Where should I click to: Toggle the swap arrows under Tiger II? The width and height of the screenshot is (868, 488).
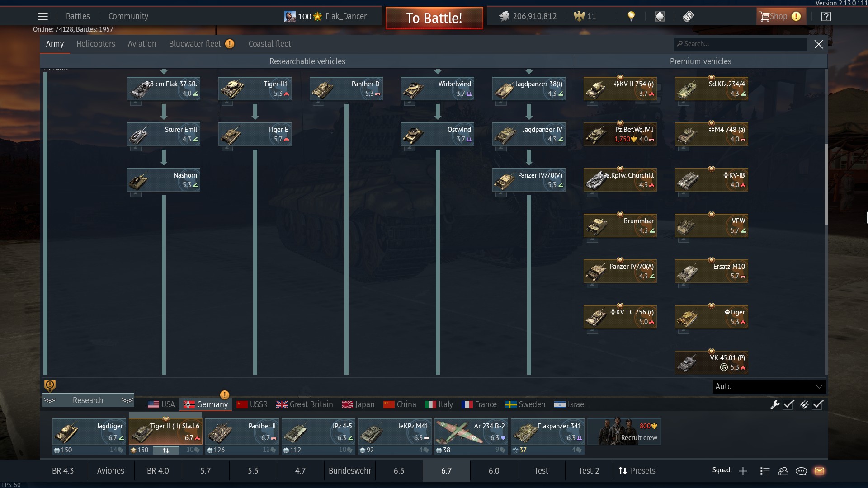(x=166, y=450)
